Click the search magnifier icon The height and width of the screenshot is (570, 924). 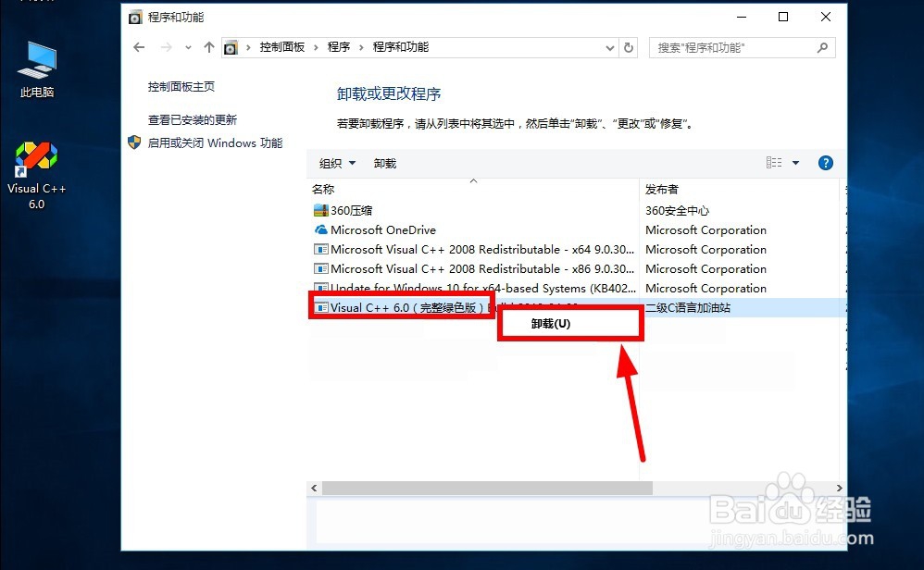(x=823, y=48)
